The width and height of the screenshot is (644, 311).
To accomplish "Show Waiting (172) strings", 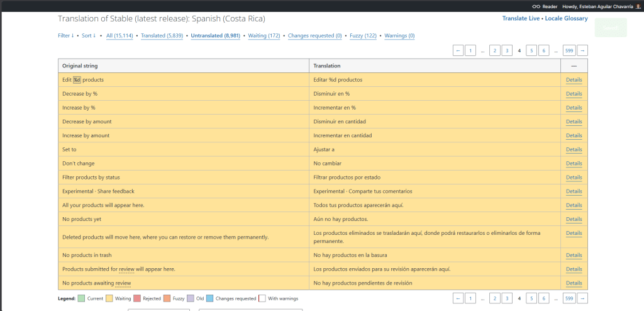I will [264, 36].
